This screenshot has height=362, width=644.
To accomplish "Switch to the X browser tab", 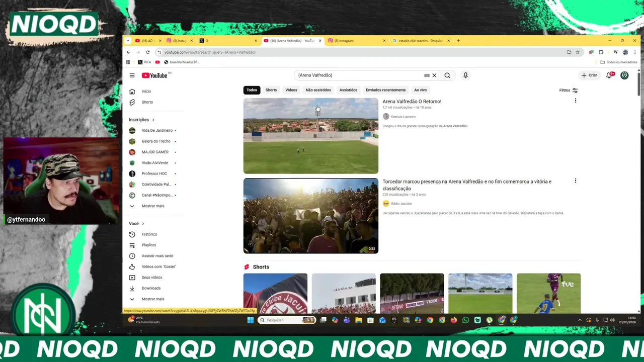I will (x=227, y=41).
